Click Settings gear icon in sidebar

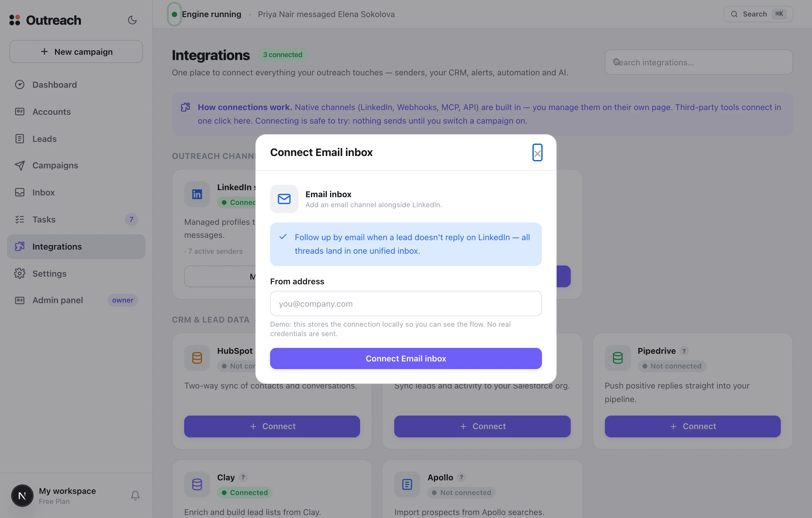19,273
